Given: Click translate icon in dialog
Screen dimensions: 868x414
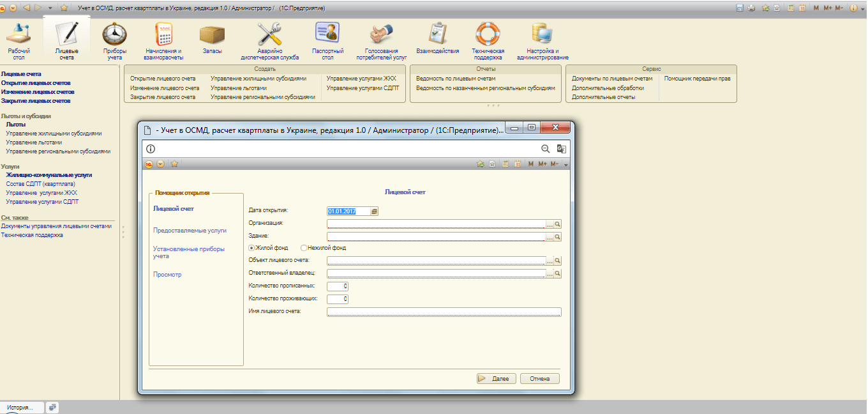Looking at the screenshot, I should 561,148.
